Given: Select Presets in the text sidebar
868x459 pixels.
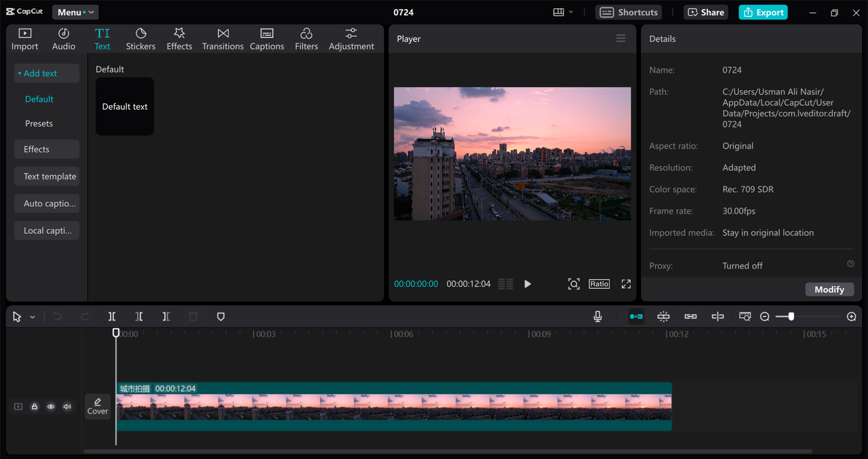Looking at the screenshot, I should tap(39, 123).
